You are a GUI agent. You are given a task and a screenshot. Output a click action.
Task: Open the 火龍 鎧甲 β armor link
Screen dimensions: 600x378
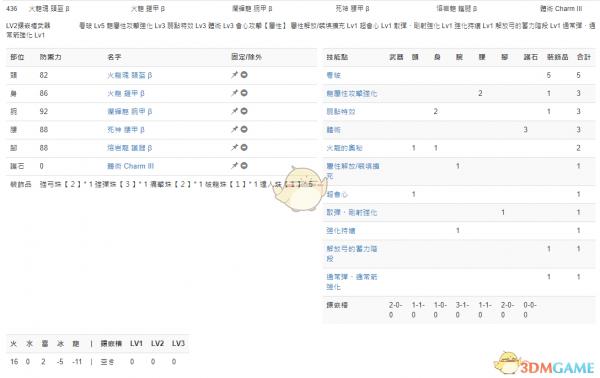pyautogui.click(x=126, y=93)
